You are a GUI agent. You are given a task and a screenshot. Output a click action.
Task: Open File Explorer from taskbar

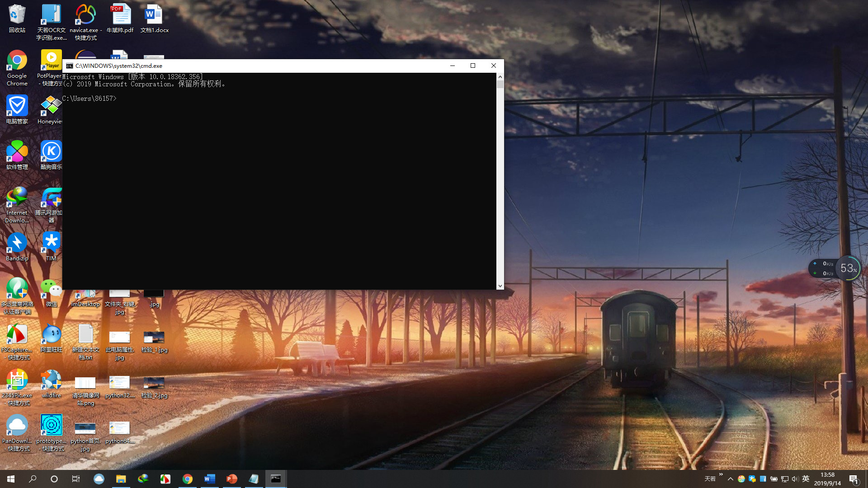coord(121,479)
